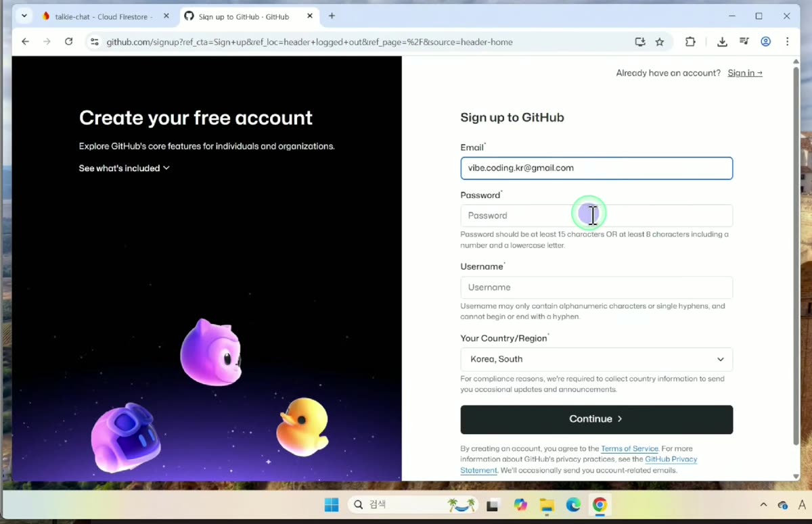812x524 pixels.
Task: Focus the Password field
Action: [x=596, y=216]
